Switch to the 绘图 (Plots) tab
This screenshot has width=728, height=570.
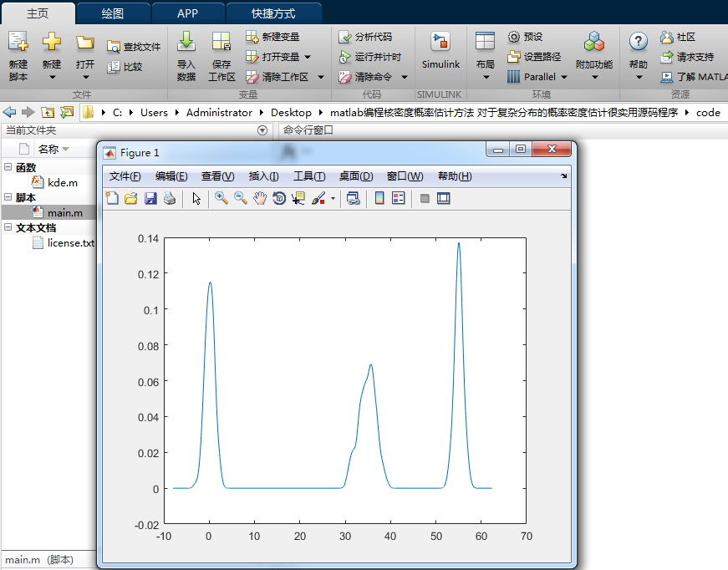coord(113,13)
